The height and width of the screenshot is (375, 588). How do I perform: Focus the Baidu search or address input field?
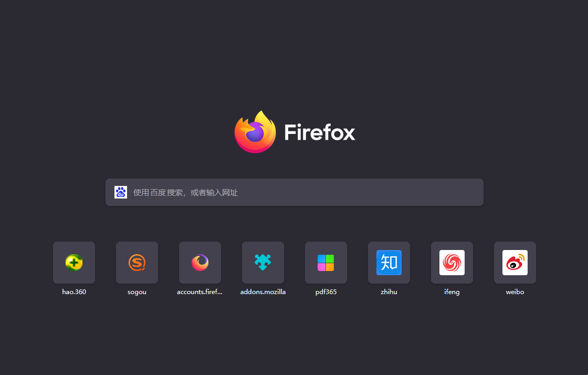tap(295, 192)
